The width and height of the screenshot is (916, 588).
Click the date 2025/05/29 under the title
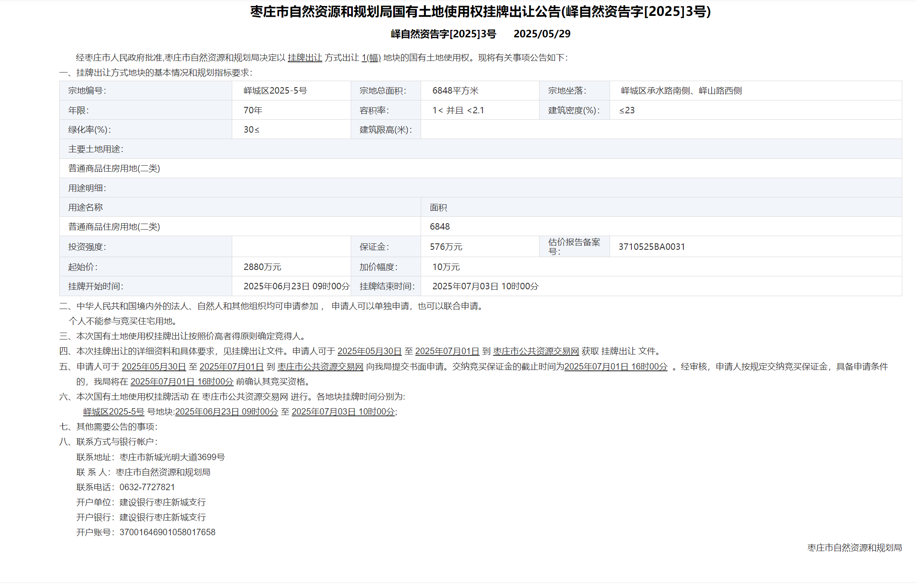[x=542, y=34]
